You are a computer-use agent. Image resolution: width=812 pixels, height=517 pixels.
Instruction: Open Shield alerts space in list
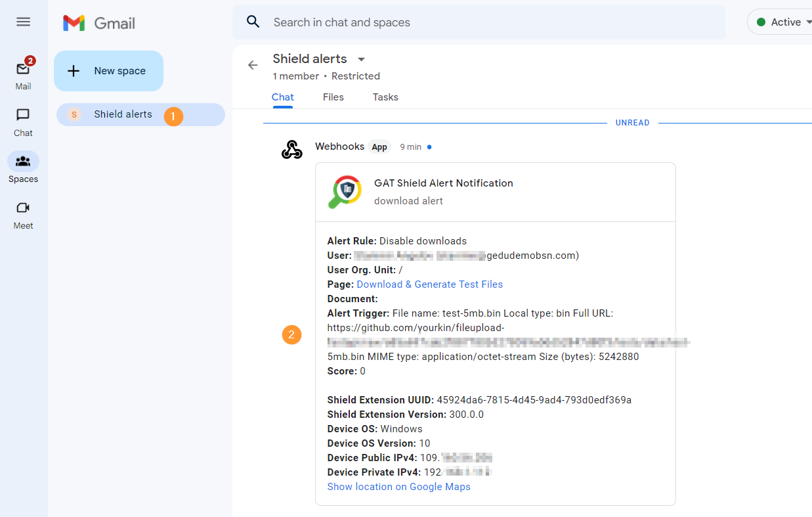[x=140, y=114]
